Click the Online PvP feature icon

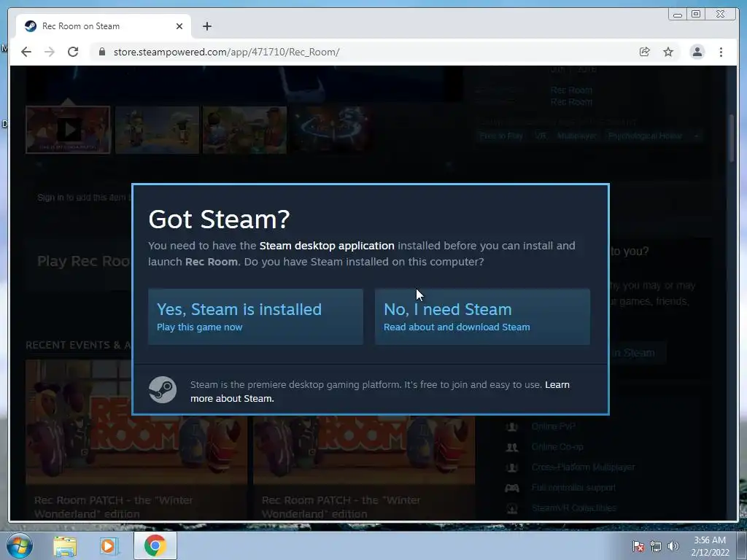pyautogui.click(x=512, y=426)
